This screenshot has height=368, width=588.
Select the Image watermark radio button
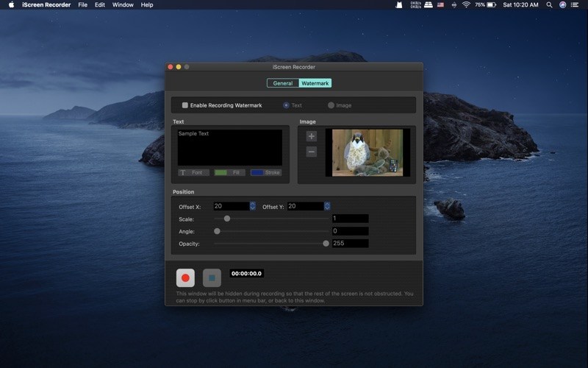(331, 105)
